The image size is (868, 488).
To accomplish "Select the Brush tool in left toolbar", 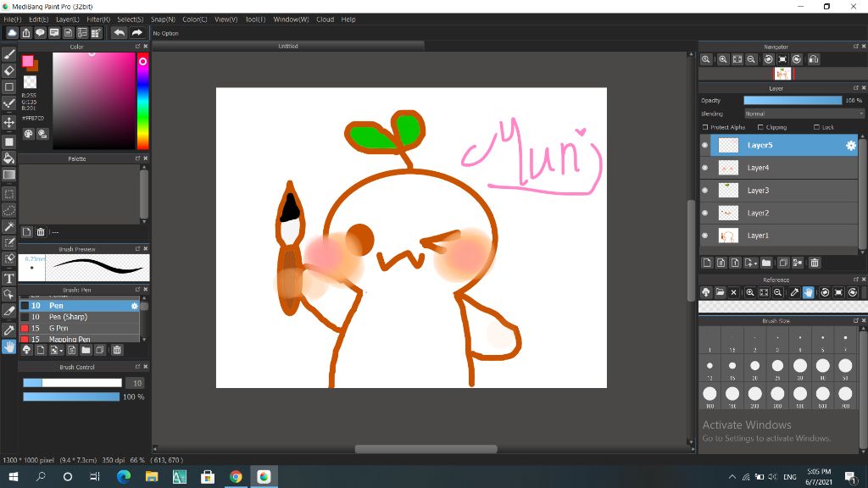I will pyautogui.click(x=8, y=53).
